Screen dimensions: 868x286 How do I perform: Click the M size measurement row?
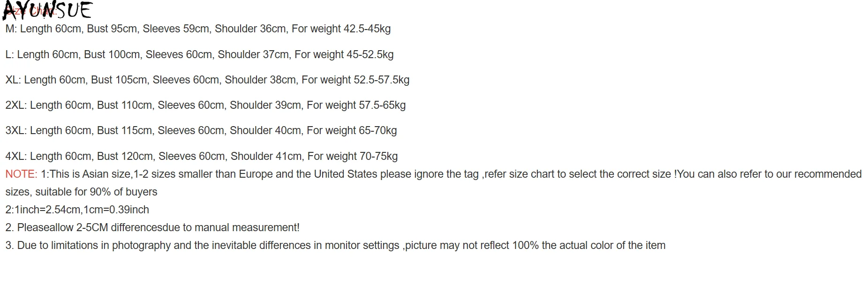197,29
